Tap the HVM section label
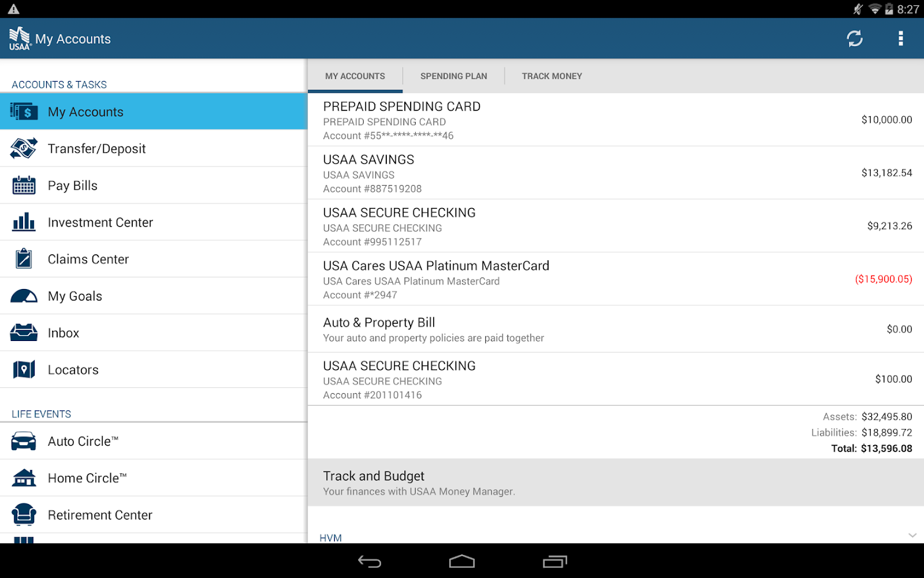Image resolution: width=924 pixels, height=578 pixels. click(330, 538)
